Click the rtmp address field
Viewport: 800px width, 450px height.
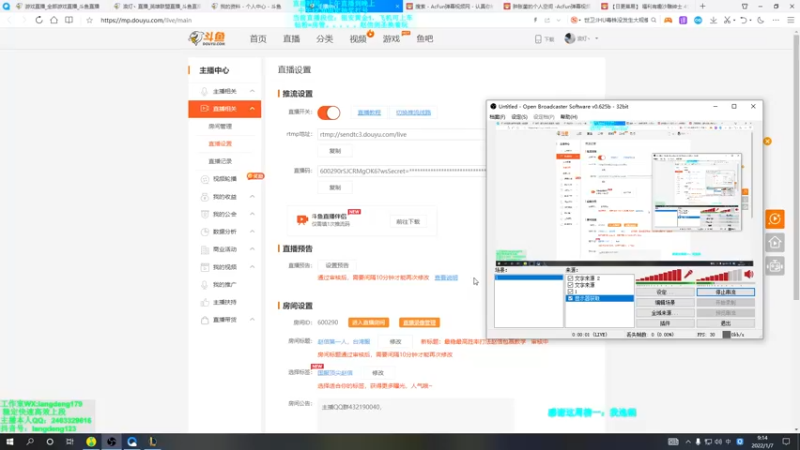coord(402,135)
